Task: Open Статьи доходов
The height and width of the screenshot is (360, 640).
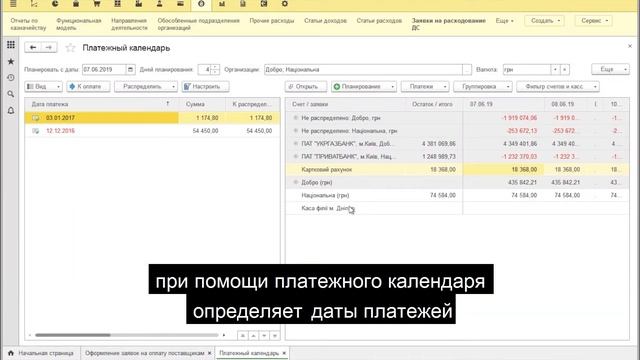Action: click(325, 20)
